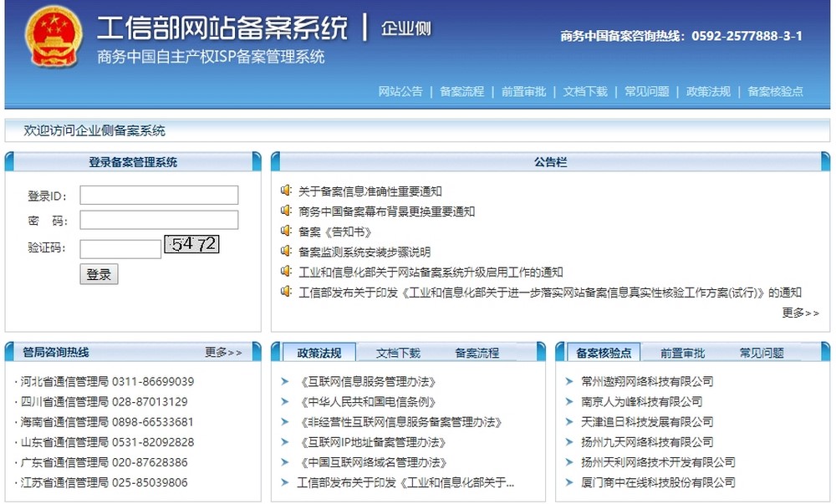Open 常见问题 in the top navigation
This screenshot has height=504, width=836.
tap(645, 92)
